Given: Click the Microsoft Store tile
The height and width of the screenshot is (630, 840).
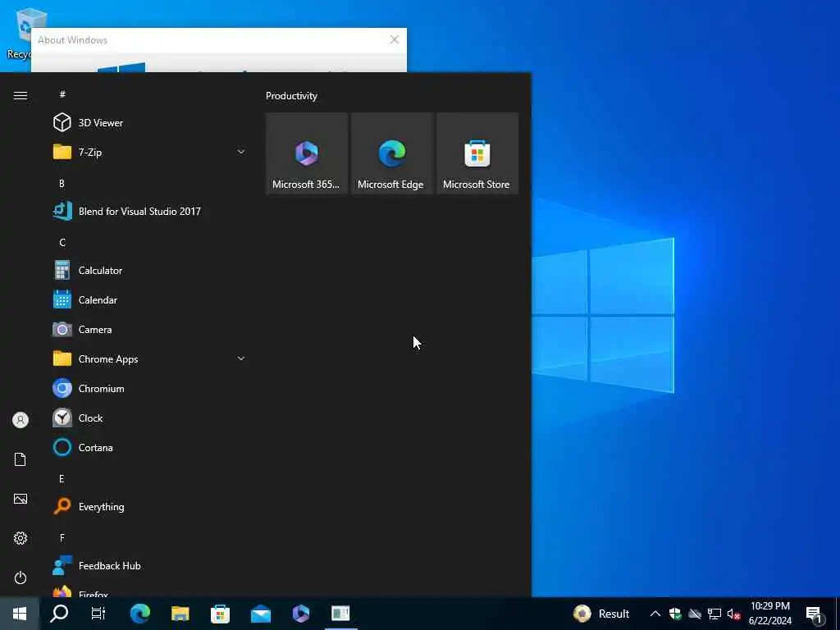Looking at the screenshot, I should click(x=477, y=153).
